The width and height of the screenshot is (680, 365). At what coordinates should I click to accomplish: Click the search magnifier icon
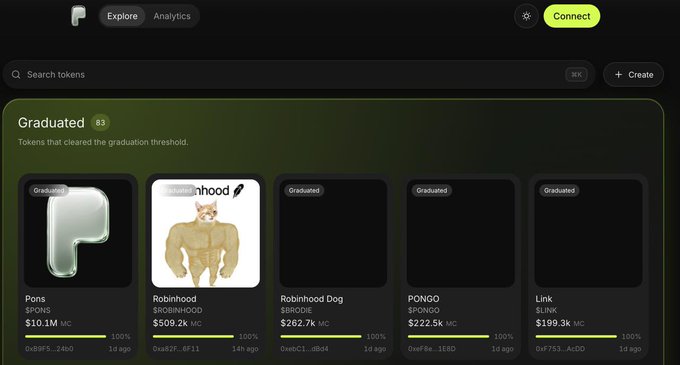pyautogui.click(x=16, y=75)
